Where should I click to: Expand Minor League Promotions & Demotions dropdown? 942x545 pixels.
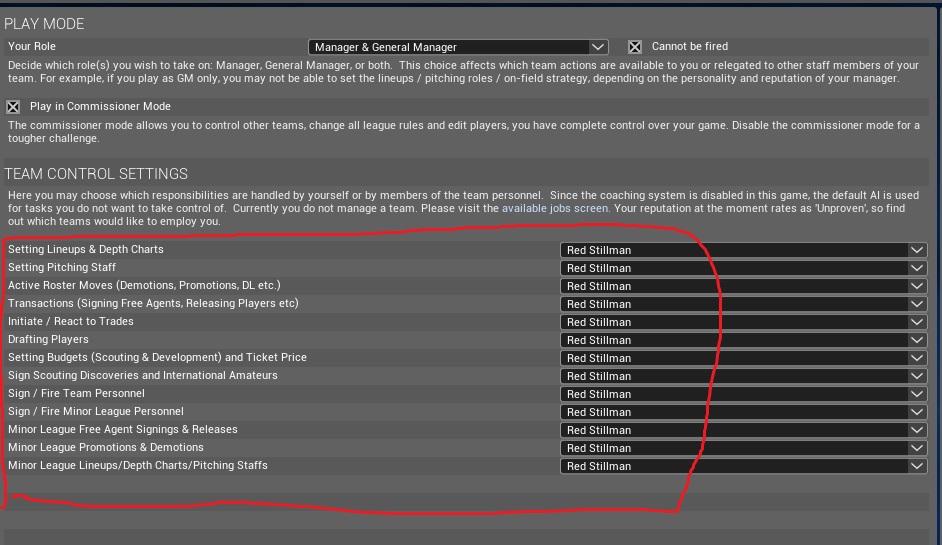(743, 448)
